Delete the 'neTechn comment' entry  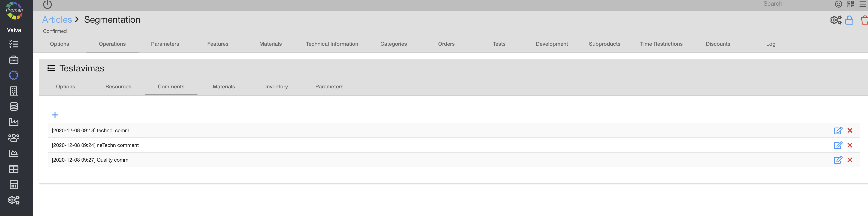point(850,145)
